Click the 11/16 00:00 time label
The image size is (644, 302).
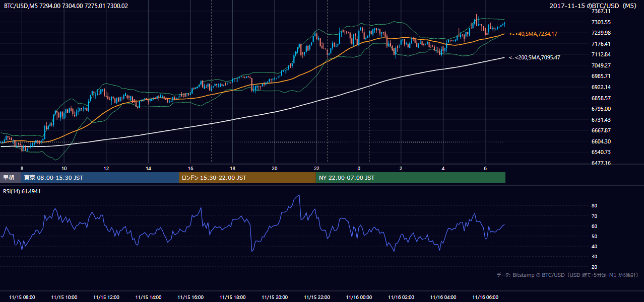pyautogui.click(x=359, y=297)
